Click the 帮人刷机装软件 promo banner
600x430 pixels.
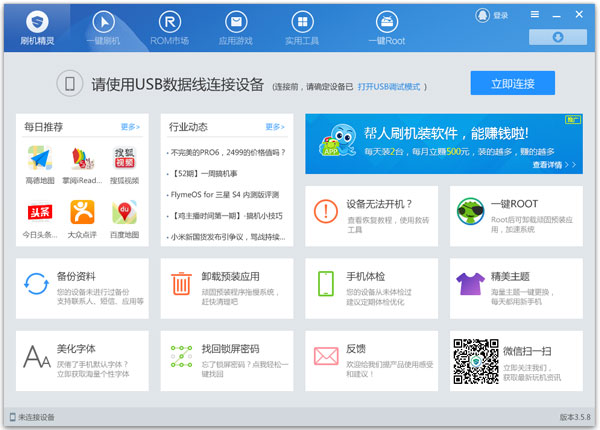pyautogui.click(x=444, y=144)
